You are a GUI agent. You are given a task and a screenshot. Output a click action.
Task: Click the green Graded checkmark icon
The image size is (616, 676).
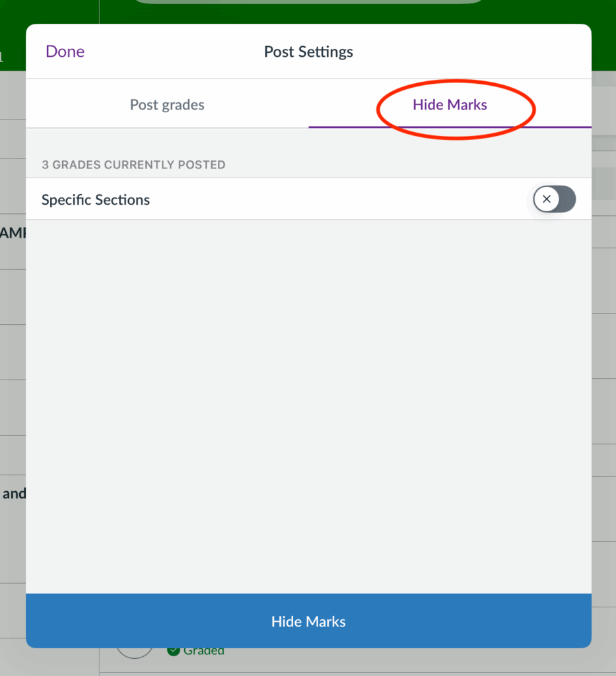tap(174, 651)
